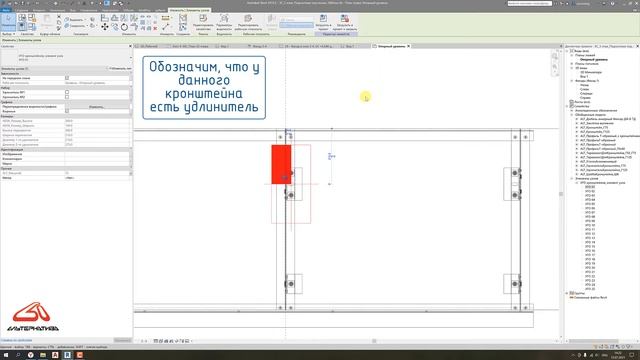The width and height of the screenshot is (640, 360).
Task: Select 3D Миниатюра view in browser
Action: click(x=591, y=72)
